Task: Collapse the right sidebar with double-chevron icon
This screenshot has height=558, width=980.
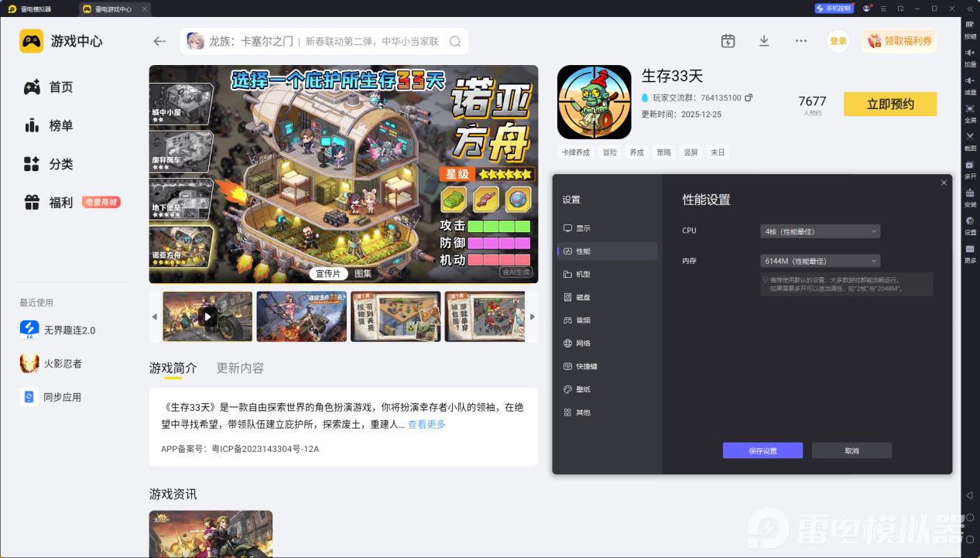Action: click(969, 9)
